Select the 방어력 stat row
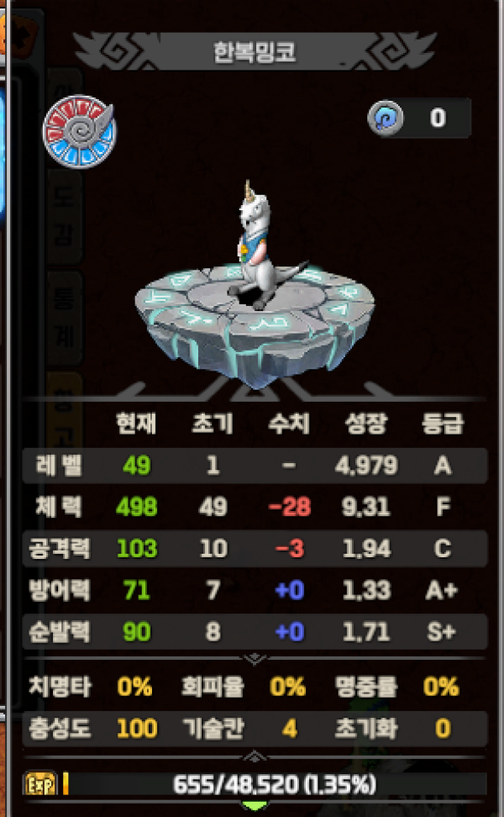This screenshot has width=504, height=817. coord(255,590)
